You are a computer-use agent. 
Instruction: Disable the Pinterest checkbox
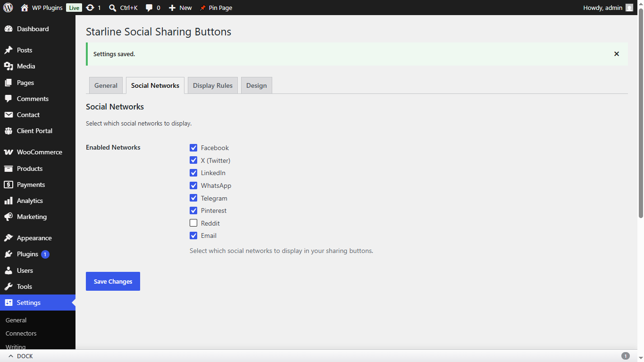(x=193, y=210)
